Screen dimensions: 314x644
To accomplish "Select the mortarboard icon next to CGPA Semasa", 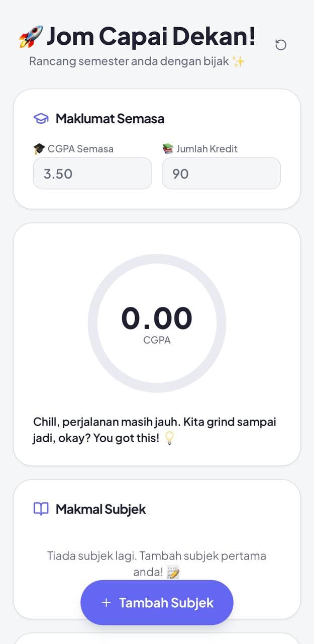I will (x=39, y=148).
